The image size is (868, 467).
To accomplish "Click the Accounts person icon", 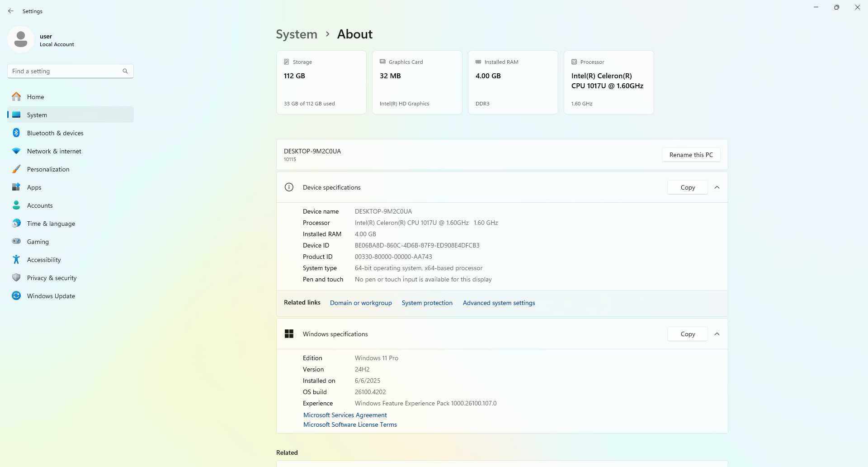I will click(x=16, y=205).
